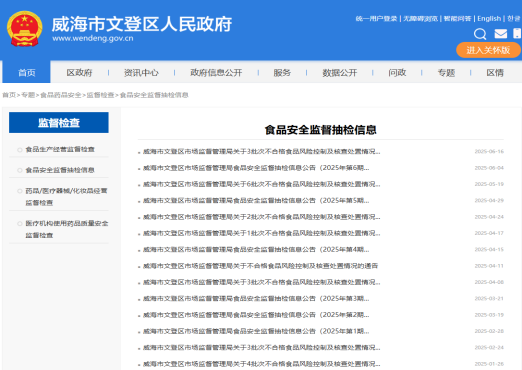The height and width of the screenshot is (370, 522).
Task: Open the 统一用户登录 login link
Action: click(x=376, y=18)
